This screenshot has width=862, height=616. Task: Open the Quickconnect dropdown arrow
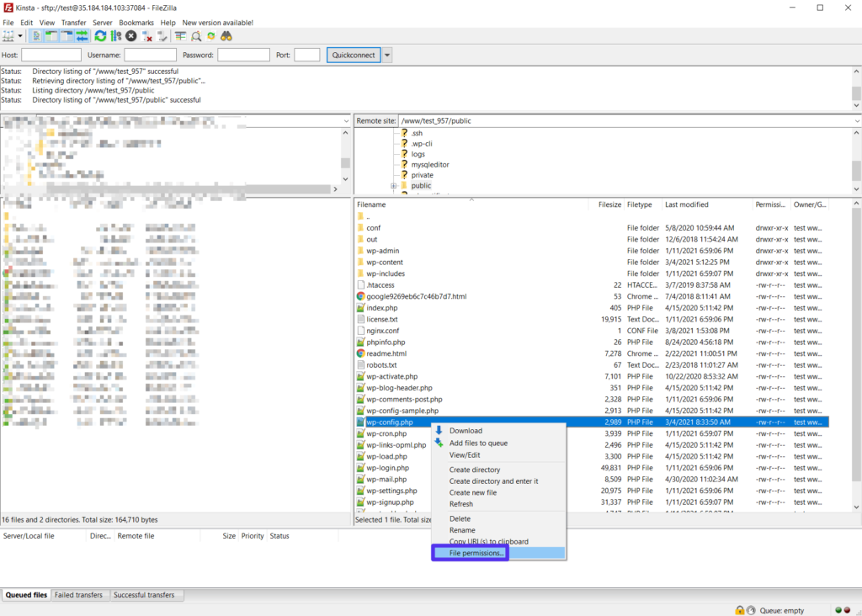tap(386, 55)
